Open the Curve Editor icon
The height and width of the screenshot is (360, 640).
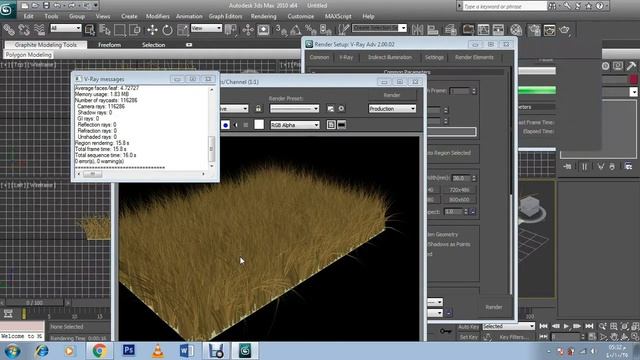click(x=483, y=30)
